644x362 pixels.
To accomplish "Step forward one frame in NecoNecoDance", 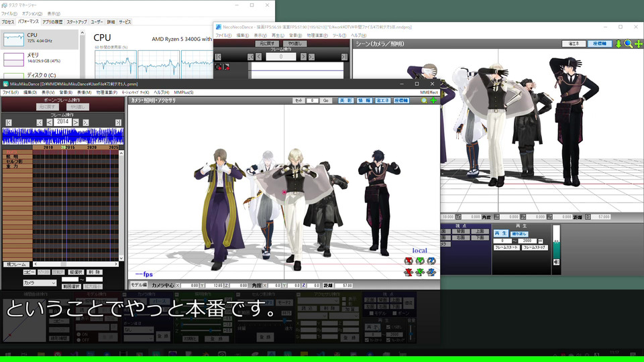I will (x=303, y=57).
